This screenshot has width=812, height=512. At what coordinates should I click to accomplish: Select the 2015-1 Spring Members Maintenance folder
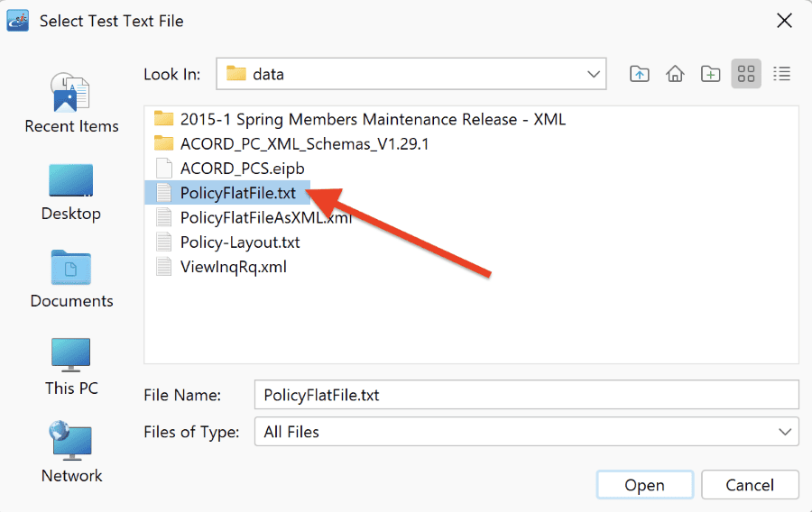(359, 119)
